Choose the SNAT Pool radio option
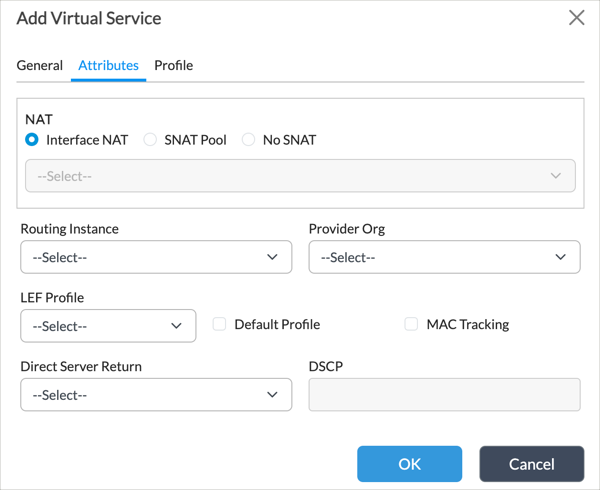This screenshot has width=600, height=490. 150,140
